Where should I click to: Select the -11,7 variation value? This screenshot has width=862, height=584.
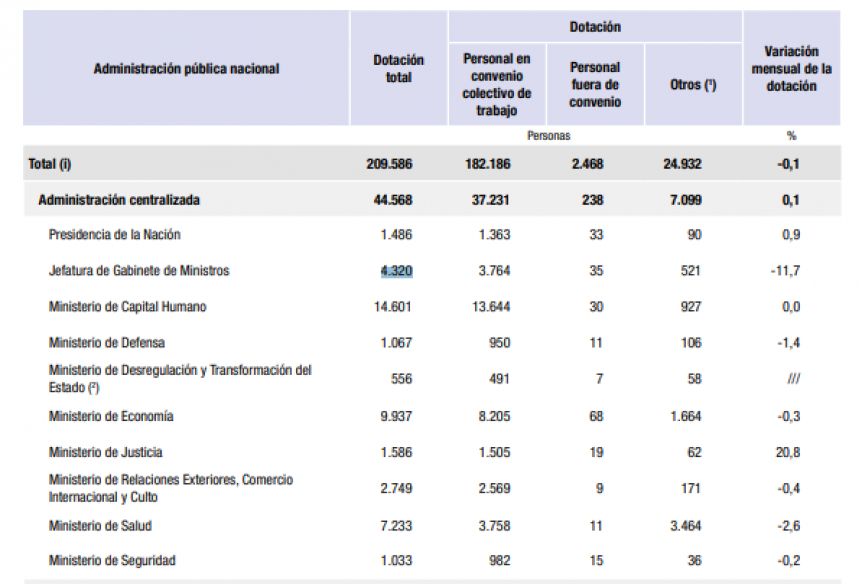tap(785, 271)
